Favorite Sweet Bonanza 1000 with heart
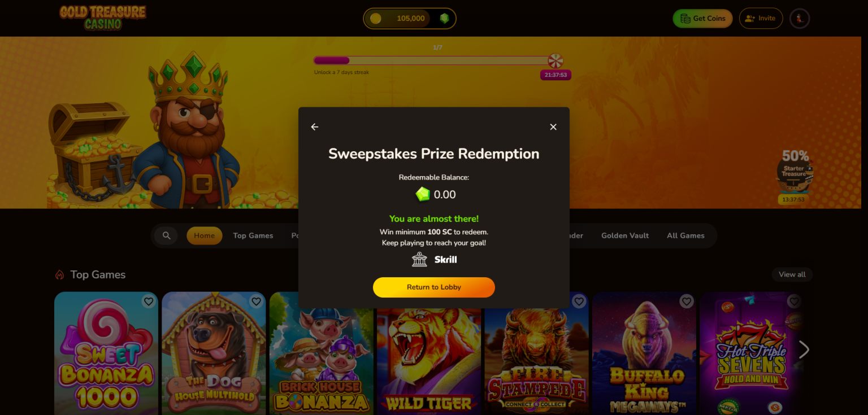868x415 pixels. [x=149, y=302]
